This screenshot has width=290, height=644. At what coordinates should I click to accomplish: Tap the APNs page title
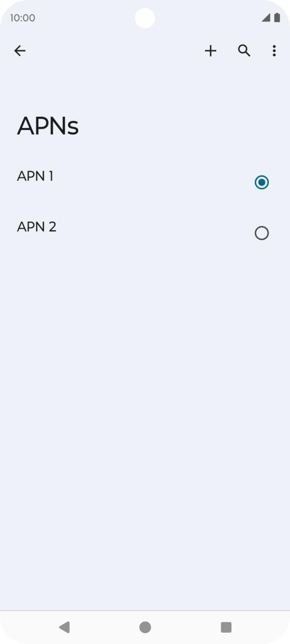[48, 126]
